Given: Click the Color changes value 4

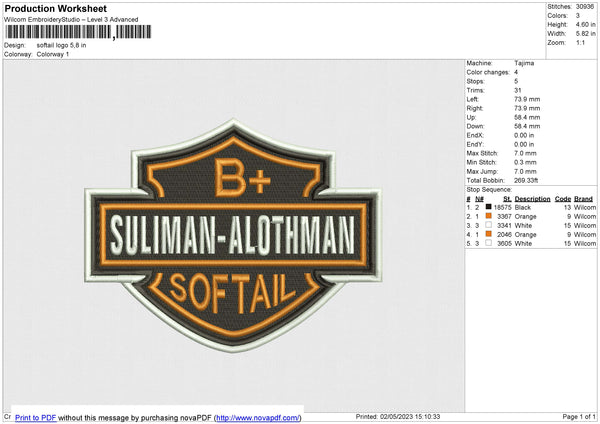Looking at the screenshot, I should (516, 72).
